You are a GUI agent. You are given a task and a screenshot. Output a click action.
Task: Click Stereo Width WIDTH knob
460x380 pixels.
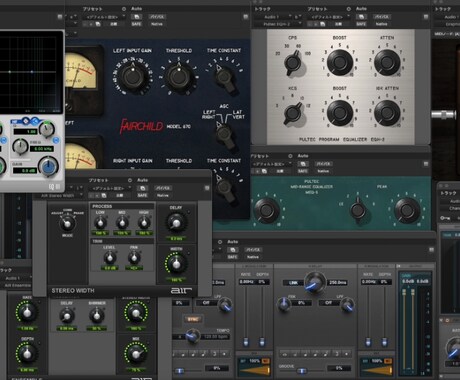(176, 264)
